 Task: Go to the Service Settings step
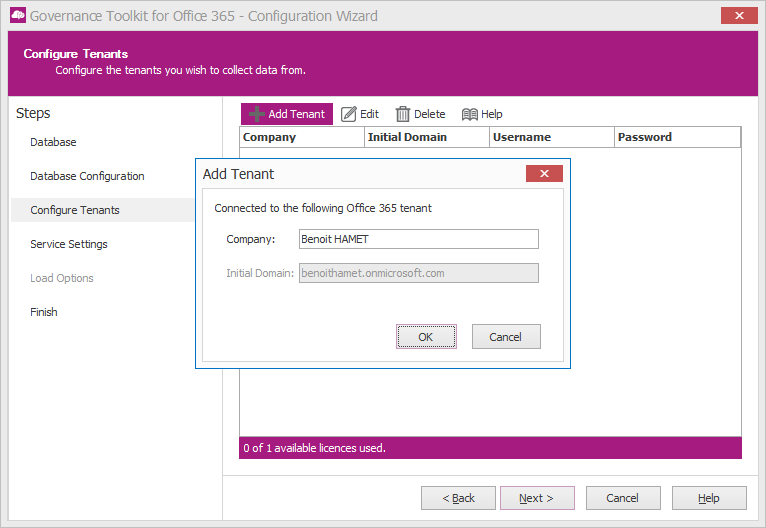click(x=69, y=244)
